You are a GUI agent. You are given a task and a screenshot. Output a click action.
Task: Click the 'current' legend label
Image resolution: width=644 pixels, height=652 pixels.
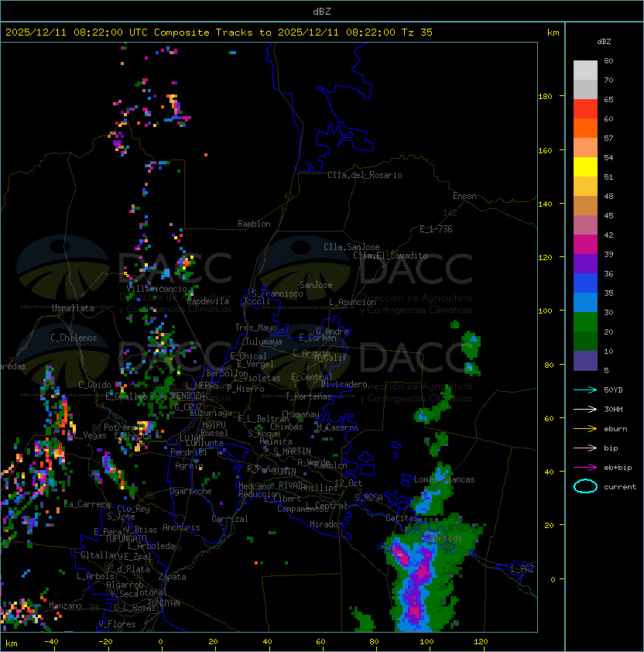point(620,487)
